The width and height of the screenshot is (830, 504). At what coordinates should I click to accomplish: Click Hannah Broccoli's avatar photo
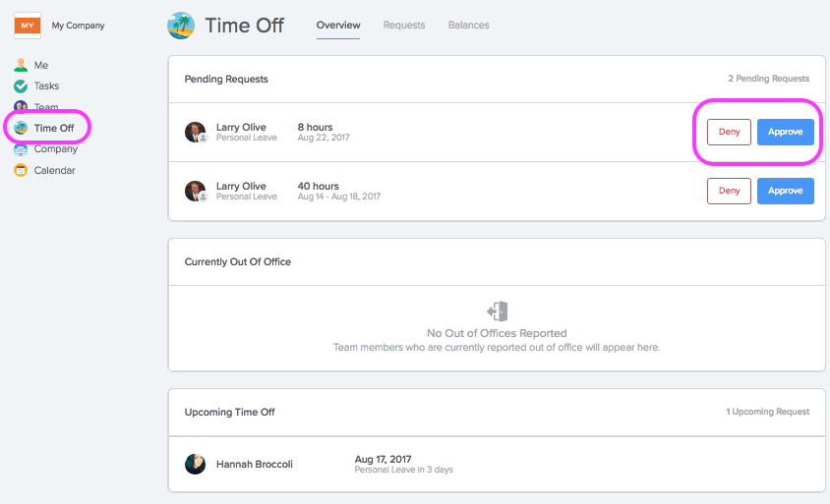point(196,464)
